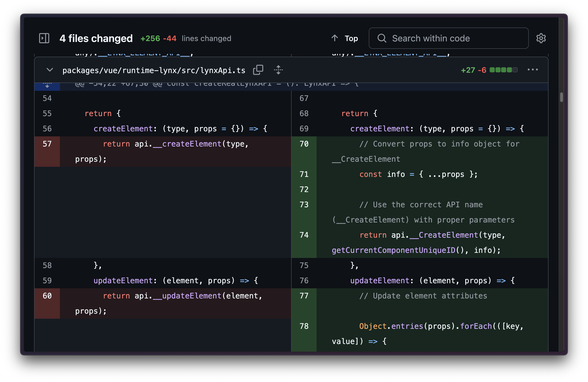The height and width of the screenshot is (382, 588).
Task: Click the left-side line number 59
Action: tap(47, 281)
